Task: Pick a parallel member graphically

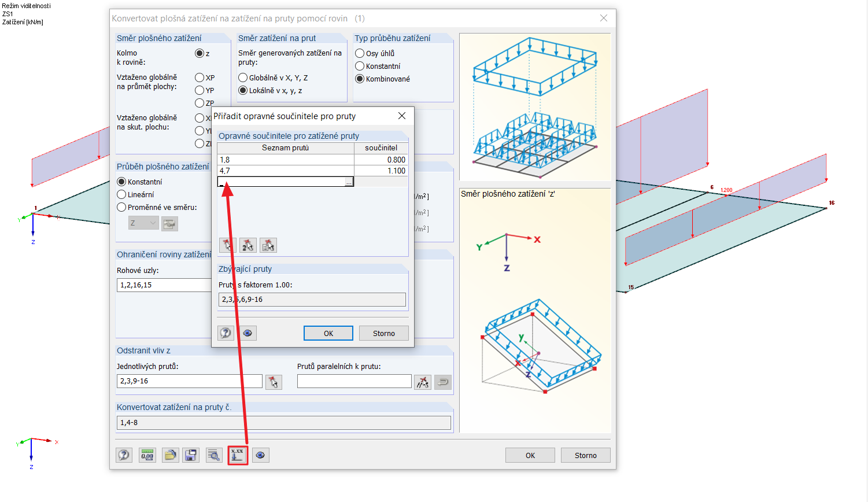Action: point(423,382)
